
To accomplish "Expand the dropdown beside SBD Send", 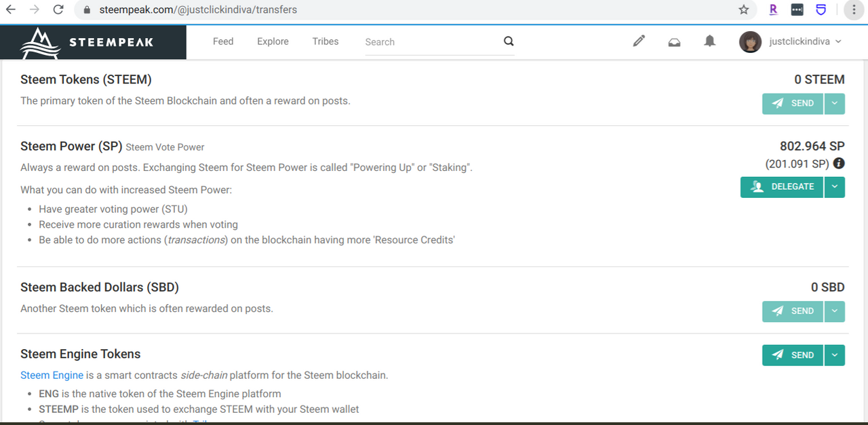I will click(835, 311).
